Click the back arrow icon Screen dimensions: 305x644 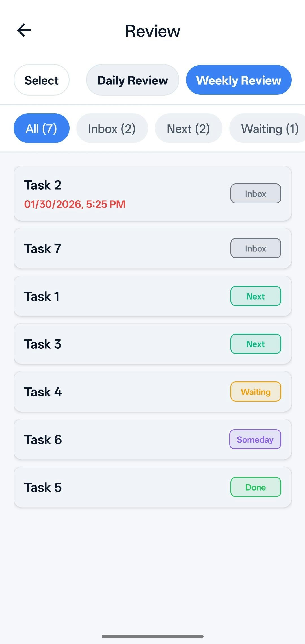pyautogui.click(x=23, y=30)
